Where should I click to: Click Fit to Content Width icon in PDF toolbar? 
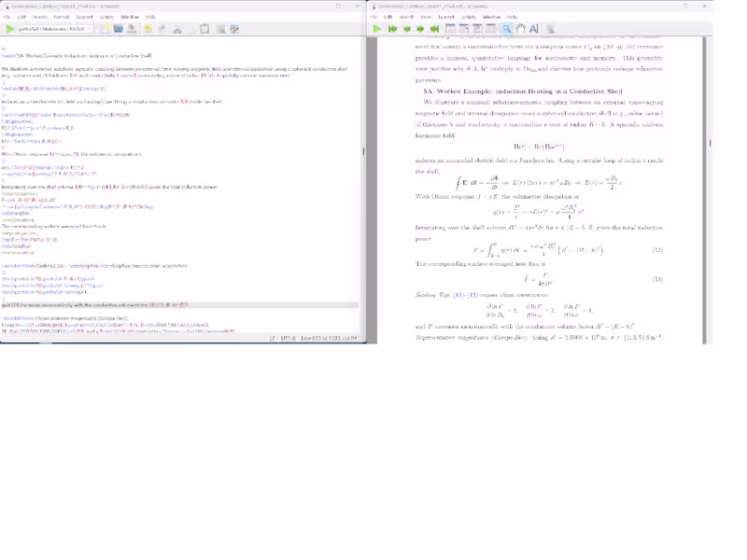pos(491,29)
